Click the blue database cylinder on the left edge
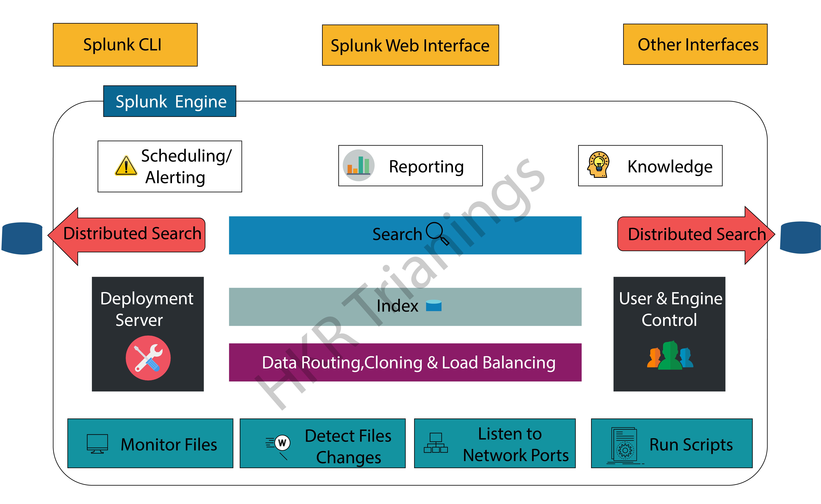 tap(22, 238)
